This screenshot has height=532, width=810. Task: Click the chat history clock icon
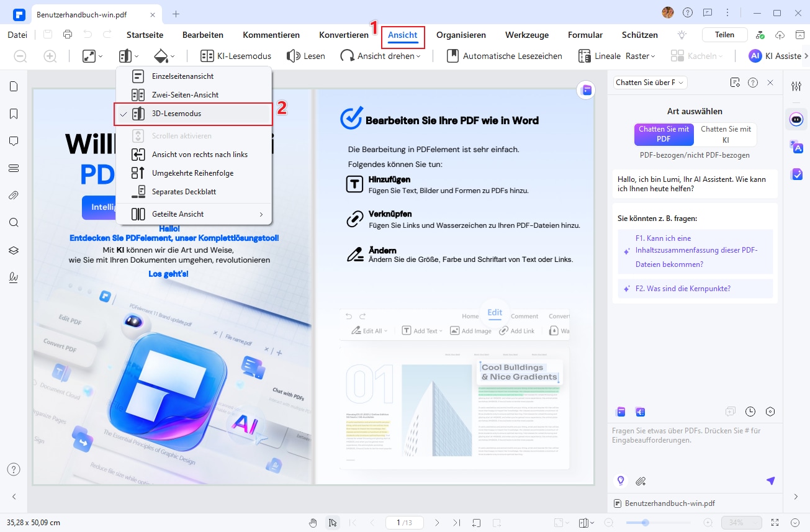750,412
